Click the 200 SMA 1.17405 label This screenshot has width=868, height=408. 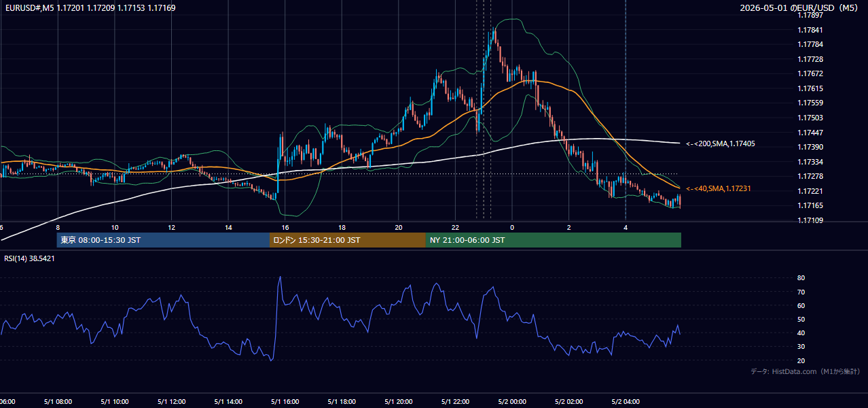point(721,143)
